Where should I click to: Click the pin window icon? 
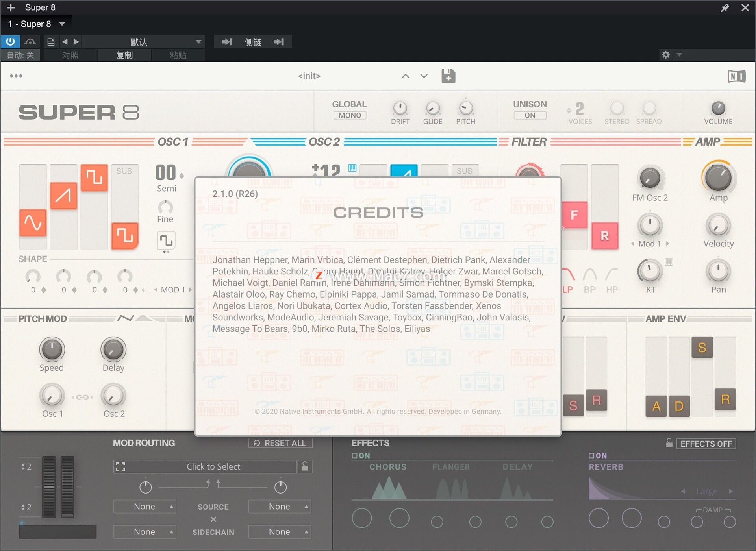coord(725,8)
